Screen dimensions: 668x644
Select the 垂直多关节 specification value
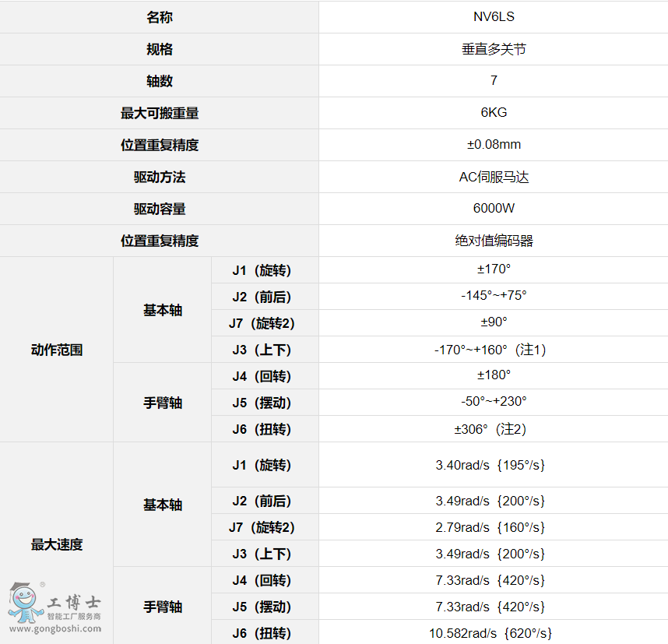[494, 49]
